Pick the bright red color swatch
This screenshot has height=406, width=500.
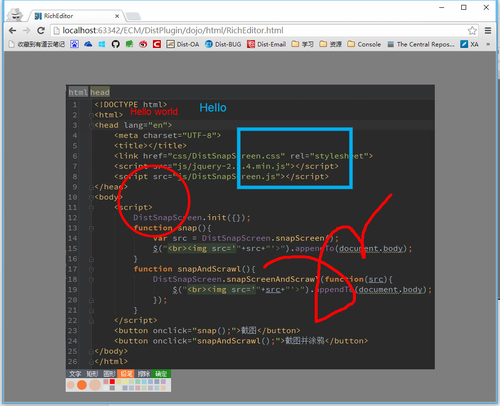pyautogui.click(x=112, y=382)
